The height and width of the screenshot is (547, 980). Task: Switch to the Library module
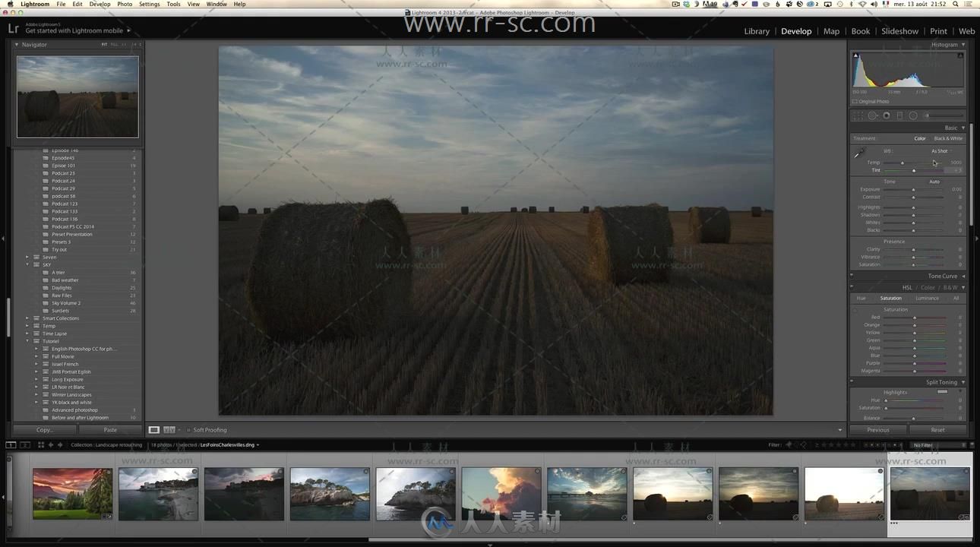click(757, 31)
